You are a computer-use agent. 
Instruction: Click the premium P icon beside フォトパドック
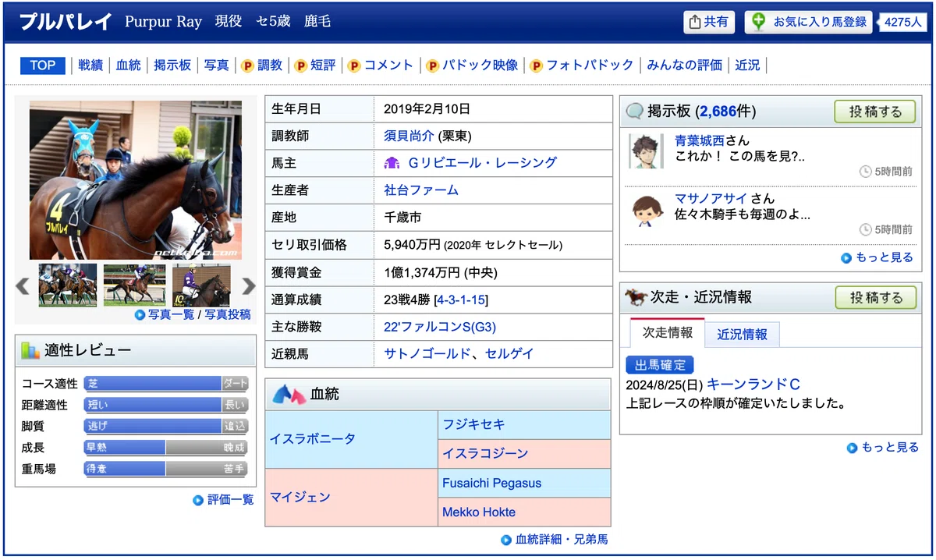point(536,66)
